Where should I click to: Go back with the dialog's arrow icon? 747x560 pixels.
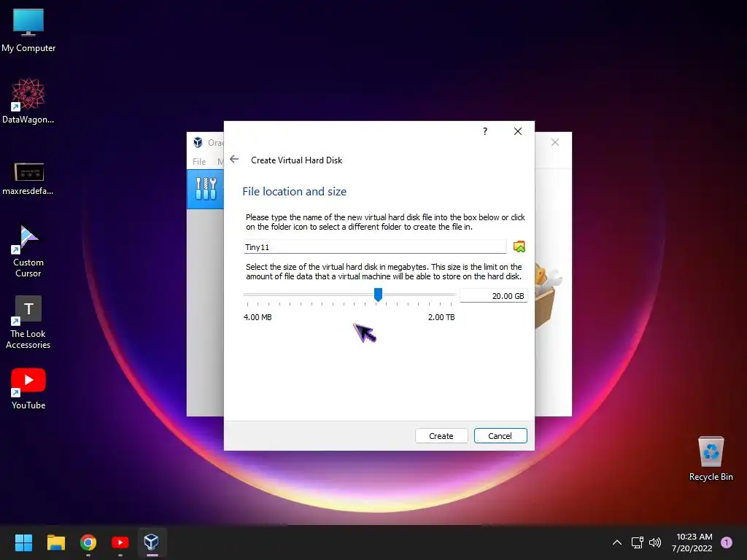coord(234,159)
